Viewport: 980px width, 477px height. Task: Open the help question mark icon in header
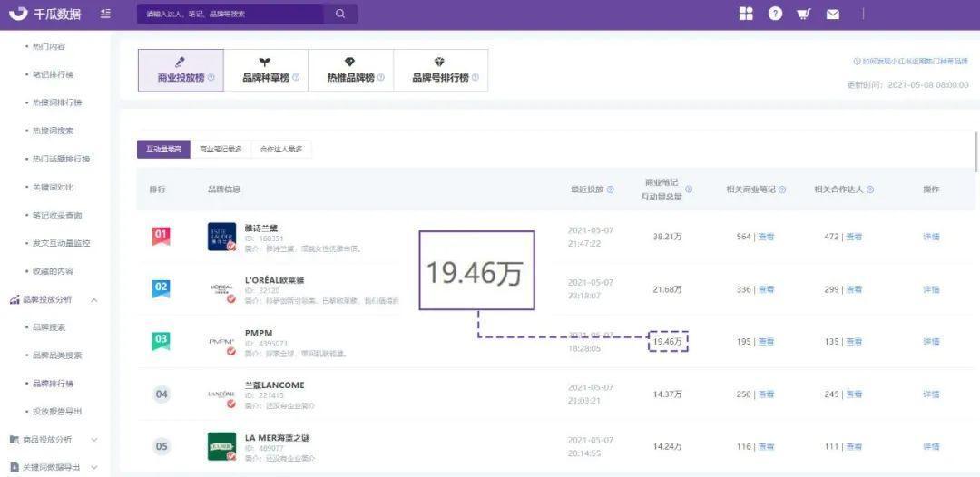[775, 14]
